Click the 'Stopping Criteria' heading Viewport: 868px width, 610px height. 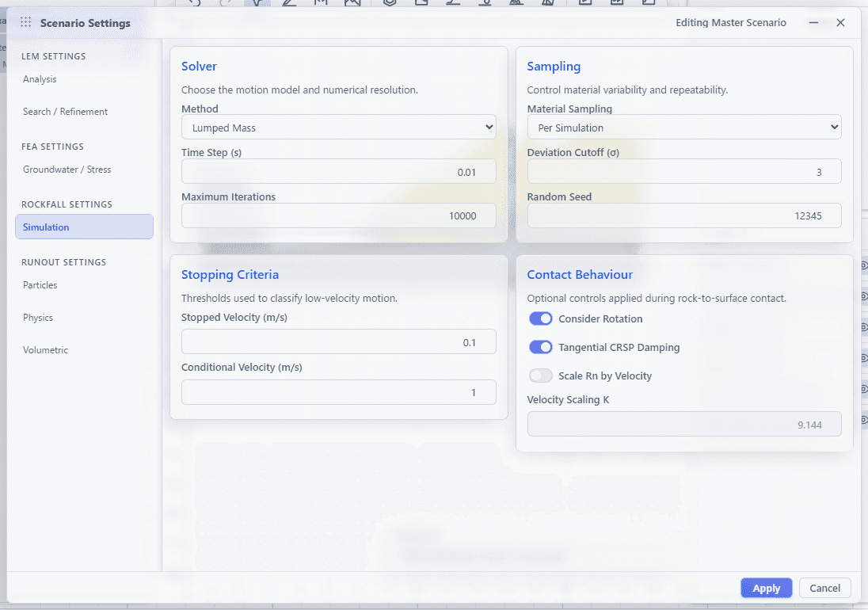coord(230,275)
